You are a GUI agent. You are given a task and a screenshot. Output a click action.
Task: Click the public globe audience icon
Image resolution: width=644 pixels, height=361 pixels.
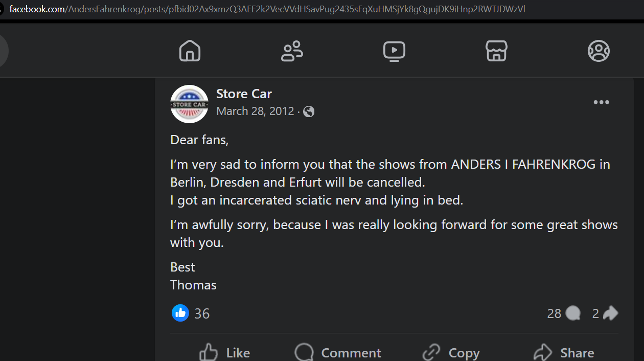pos(309,111)
